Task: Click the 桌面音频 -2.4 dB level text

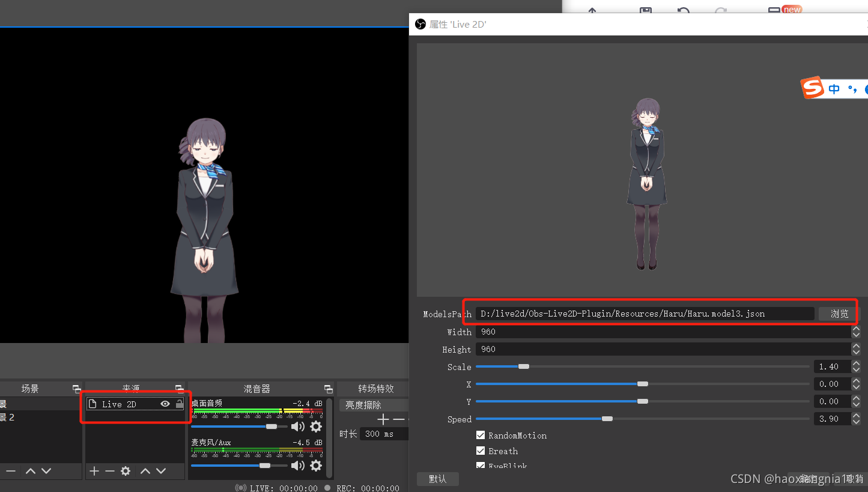Action: pos(308,404)
